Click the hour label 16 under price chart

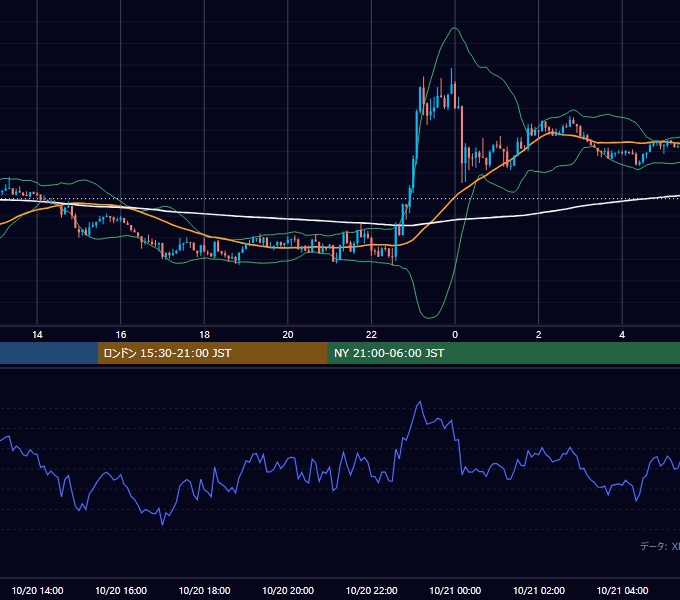pos(121,335)
